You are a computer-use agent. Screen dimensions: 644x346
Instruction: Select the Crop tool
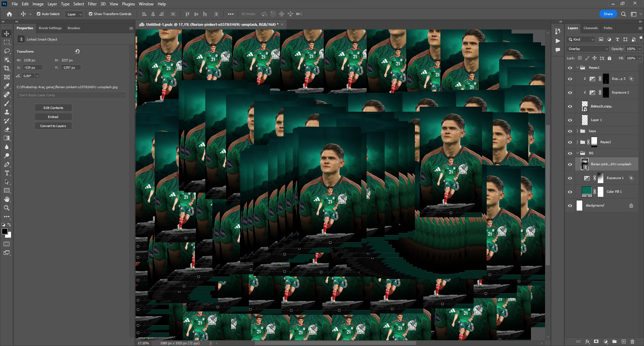click(7, 68)
